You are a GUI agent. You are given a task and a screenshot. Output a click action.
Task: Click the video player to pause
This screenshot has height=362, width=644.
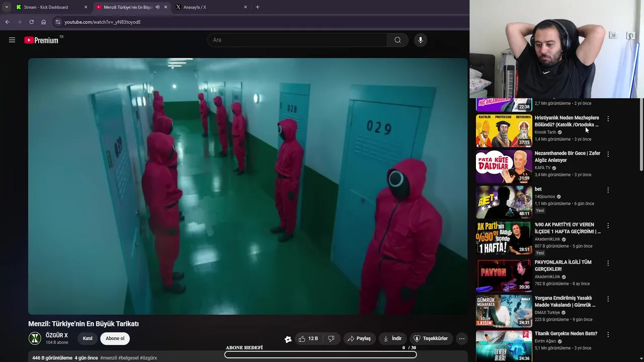[x=248, y=186]
